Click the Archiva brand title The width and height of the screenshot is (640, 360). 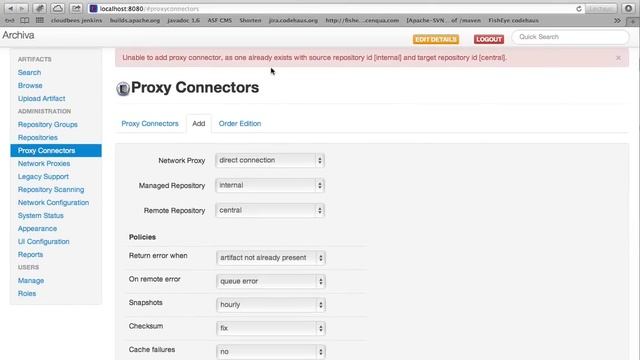[18, 35]
